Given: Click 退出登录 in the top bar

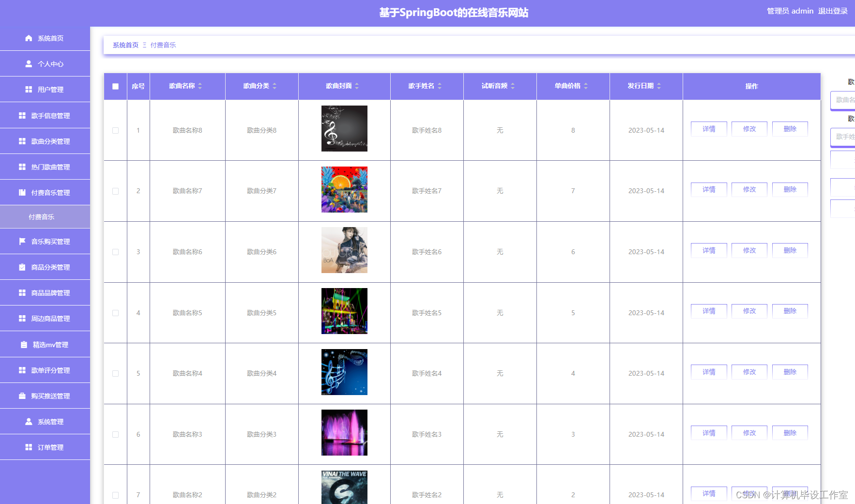Looking at the screenshot, I should 832,11.
